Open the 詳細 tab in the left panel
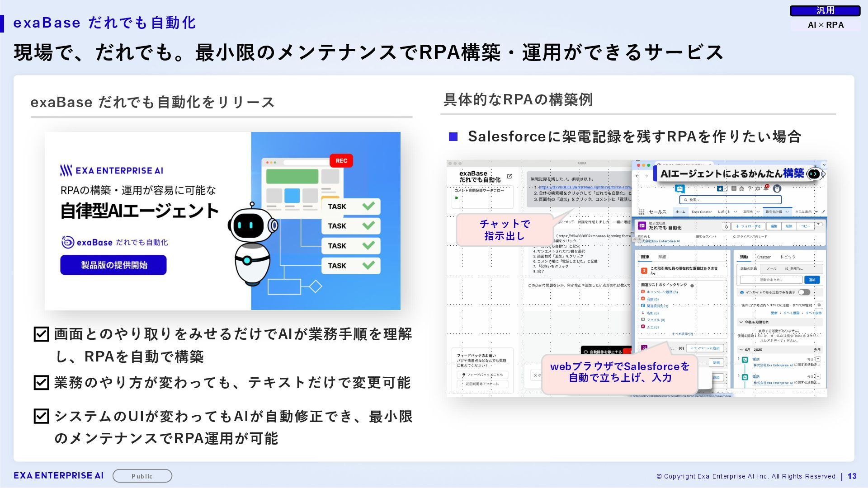This screenshot has height=488, width=868. (x=662, y=257)
